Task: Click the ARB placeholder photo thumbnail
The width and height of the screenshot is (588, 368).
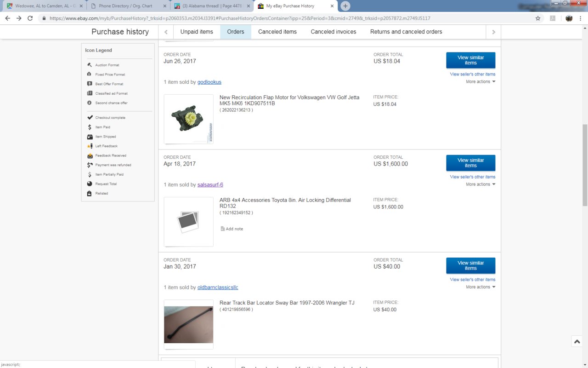Action: click(x=188, y=222)
